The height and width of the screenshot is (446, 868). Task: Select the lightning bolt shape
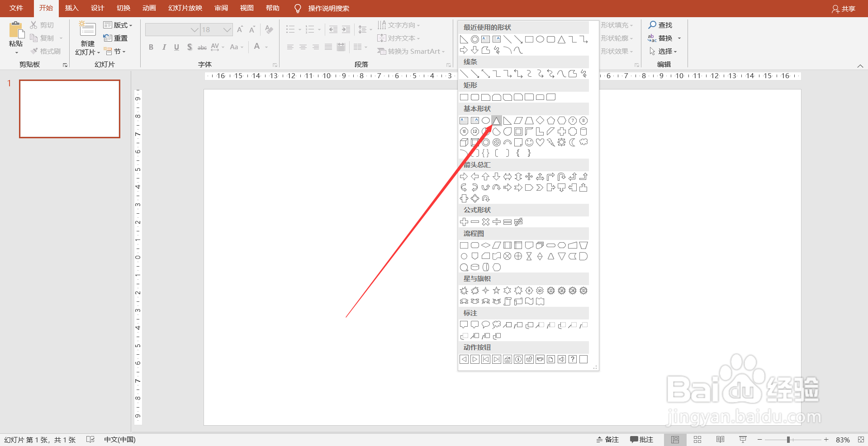pyautogui.click(x=550, y=142)
